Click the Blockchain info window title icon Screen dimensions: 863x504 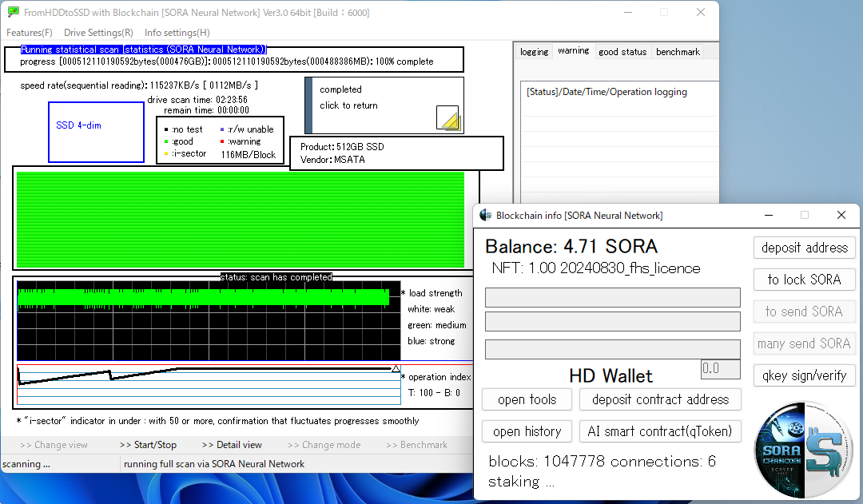tap(485, 215)
